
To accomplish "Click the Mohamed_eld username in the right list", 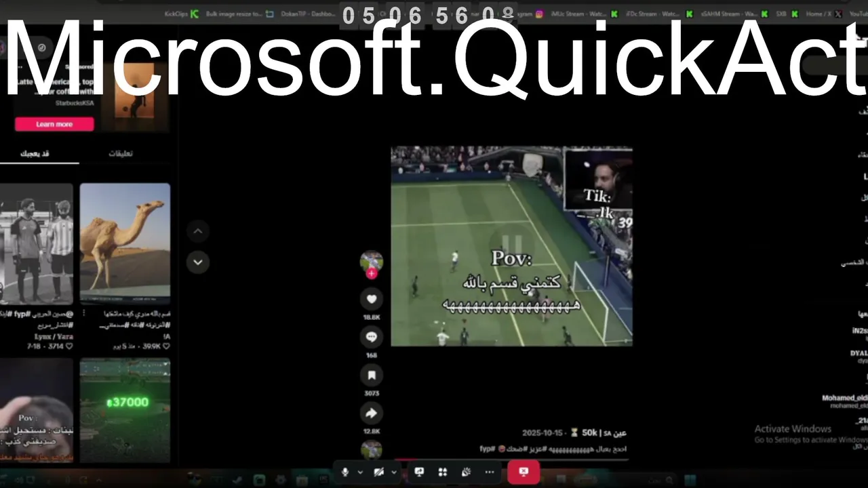I will (845, 398).
